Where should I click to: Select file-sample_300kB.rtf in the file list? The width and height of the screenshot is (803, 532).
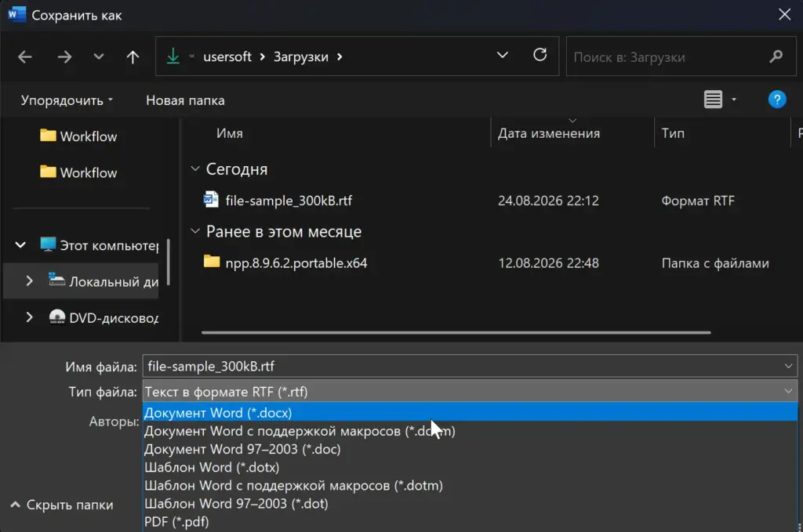[289, 201]
